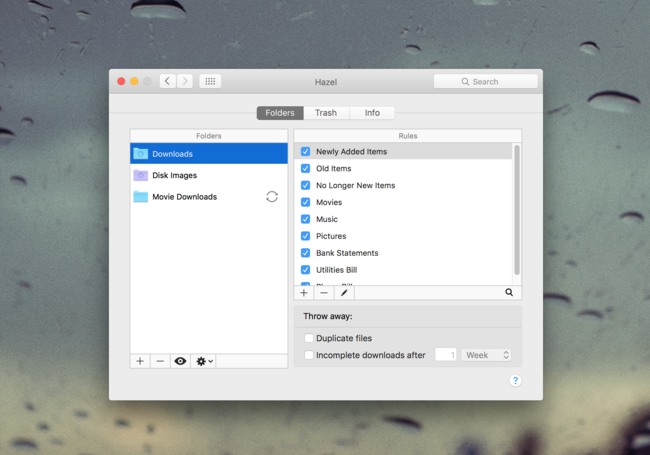
Task: Click the Rules list scrollbar
Action: [517, 210]
